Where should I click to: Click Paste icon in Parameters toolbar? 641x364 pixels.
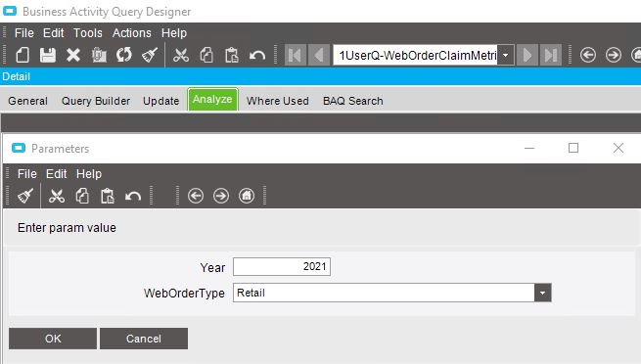[108, 196]
